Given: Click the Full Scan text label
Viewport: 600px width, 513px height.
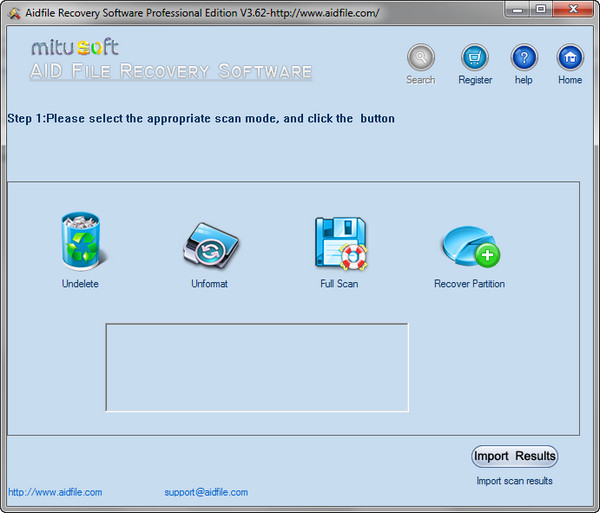Looking at the screenshot, I should 339,283.
